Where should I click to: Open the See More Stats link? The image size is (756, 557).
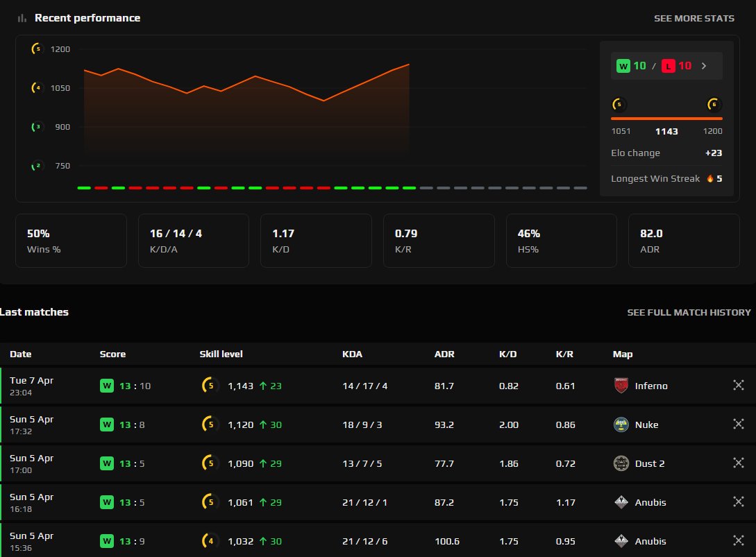click(694, 18)
